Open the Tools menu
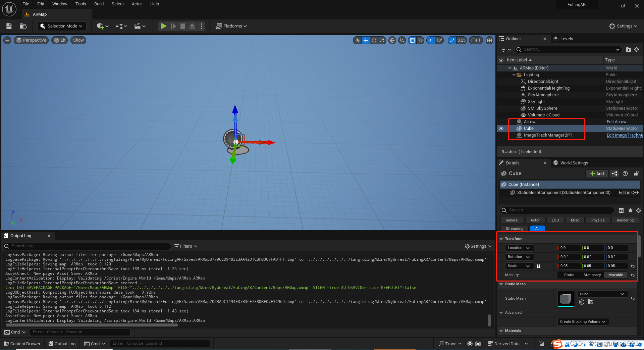This screenshot has width=644, height=350. pyautogui.click(x=80, y=4)
